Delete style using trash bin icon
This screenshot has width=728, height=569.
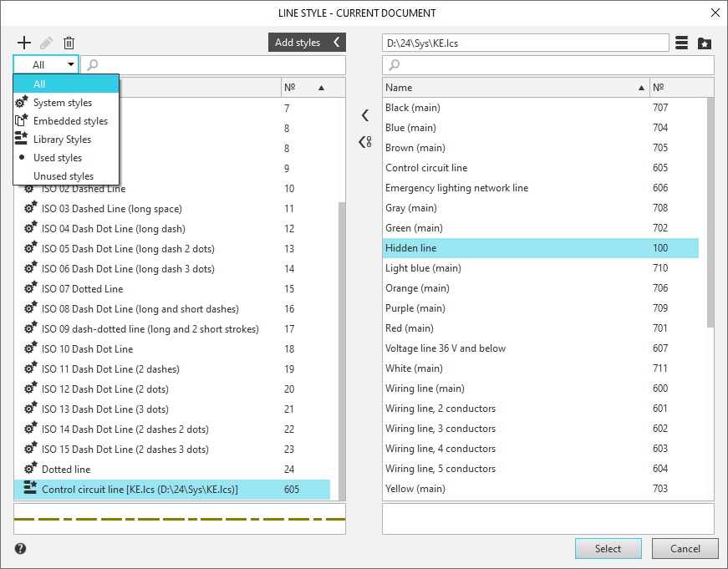(x=69, y=43)
